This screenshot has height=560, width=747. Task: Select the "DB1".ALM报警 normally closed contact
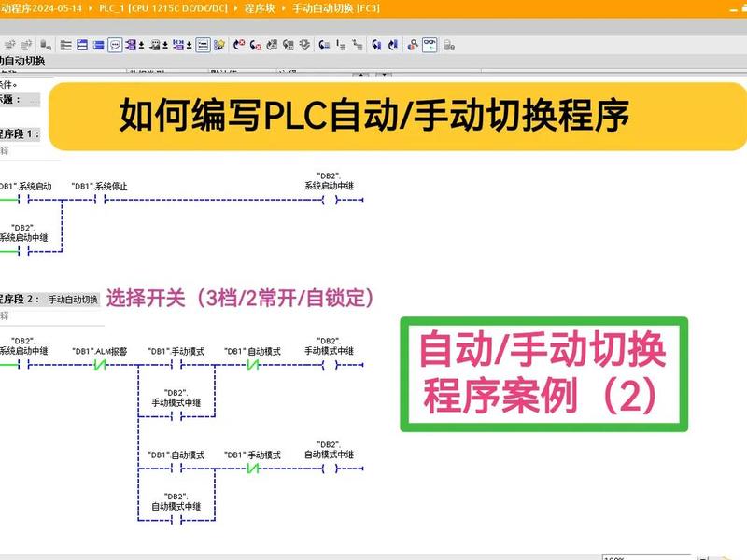point(100,365)
